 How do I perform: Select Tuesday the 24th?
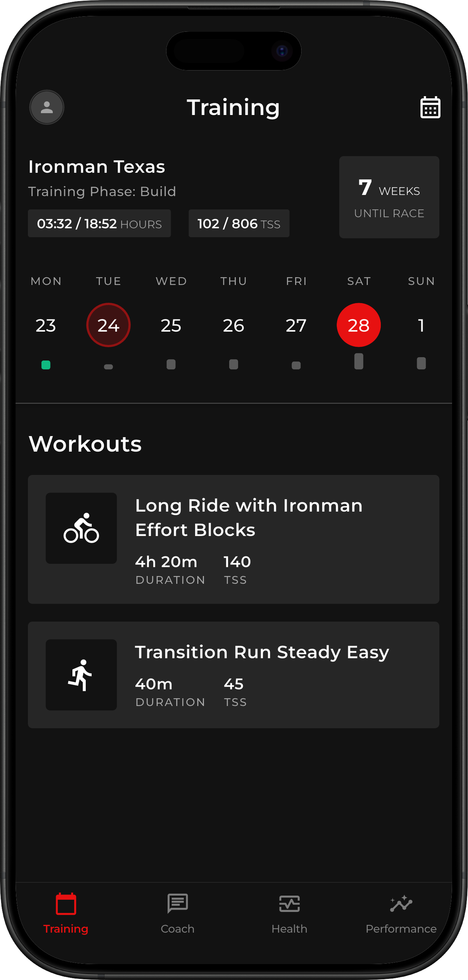(109, 325)
